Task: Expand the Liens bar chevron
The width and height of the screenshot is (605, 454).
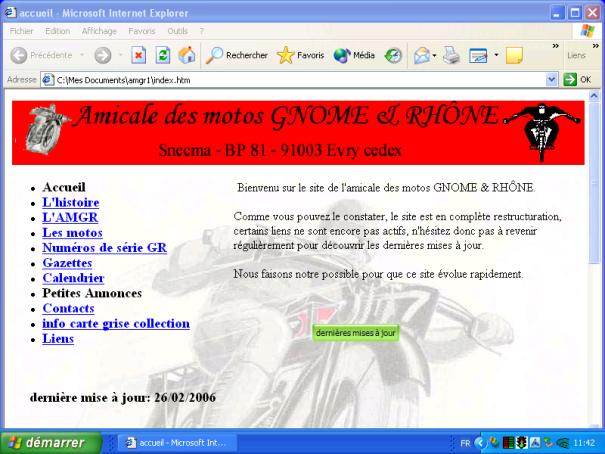Action: tap(595, 46)
